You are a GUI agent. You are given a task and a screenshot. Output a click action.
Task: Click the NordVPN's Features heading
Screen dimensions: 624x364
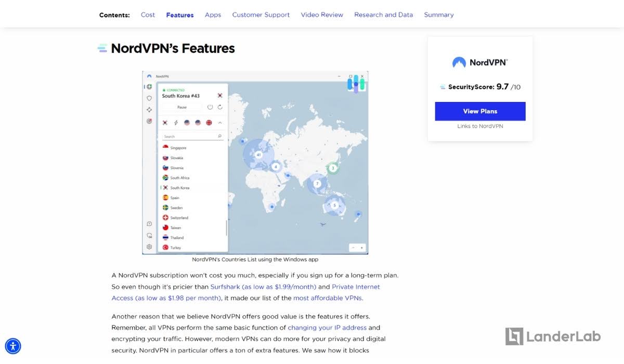click(x=173, y=48)
